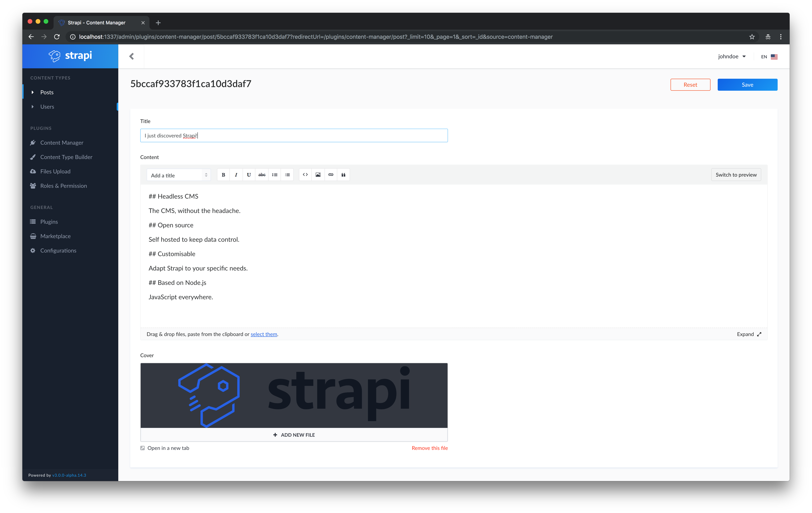Image resolution: width=812 pixels, height=513 pixels.
Task: Go to Roles & Permission
Action: [x=63, y=186]
